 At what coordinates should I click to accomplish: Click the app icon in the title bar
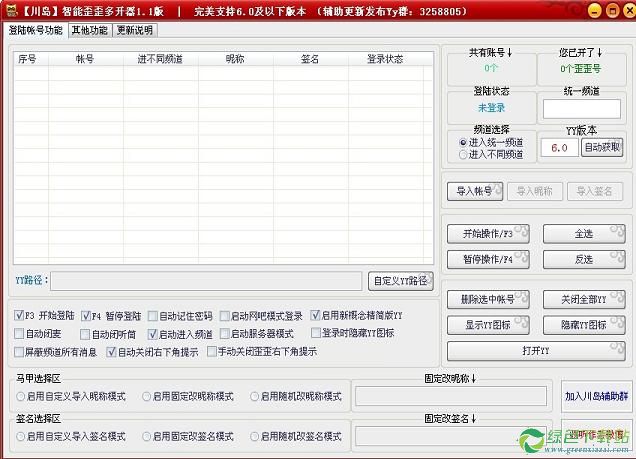(10, 11)
